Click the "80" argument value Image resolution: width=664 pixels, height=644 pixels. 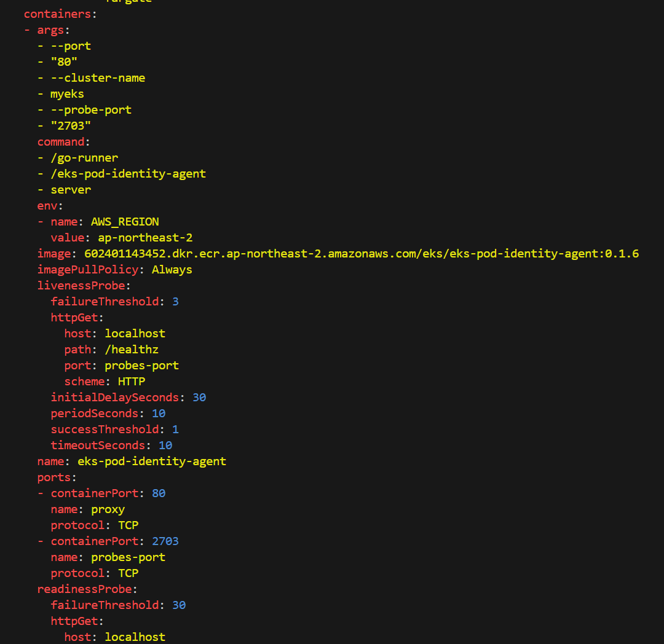64,62
